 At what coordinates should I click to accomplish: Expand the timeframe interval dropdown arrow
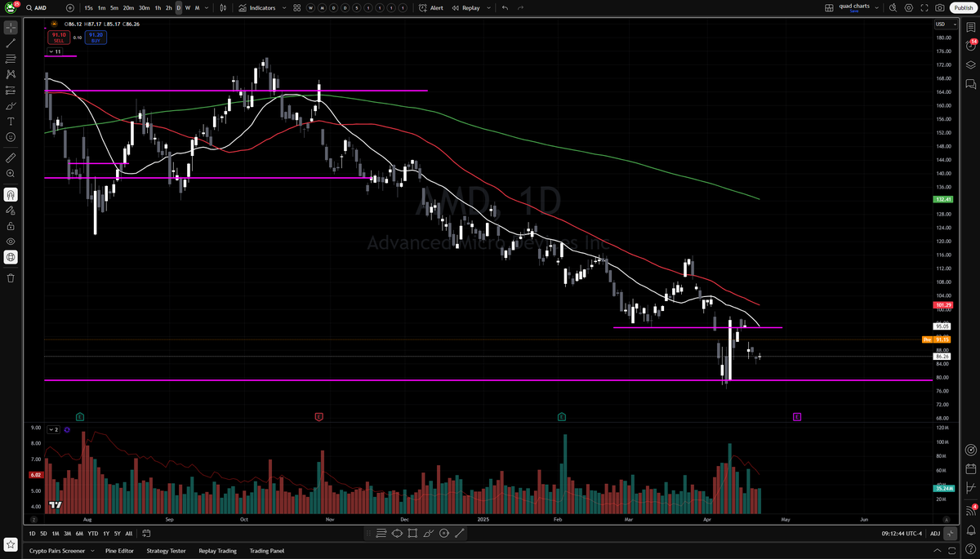pos(207,7)
